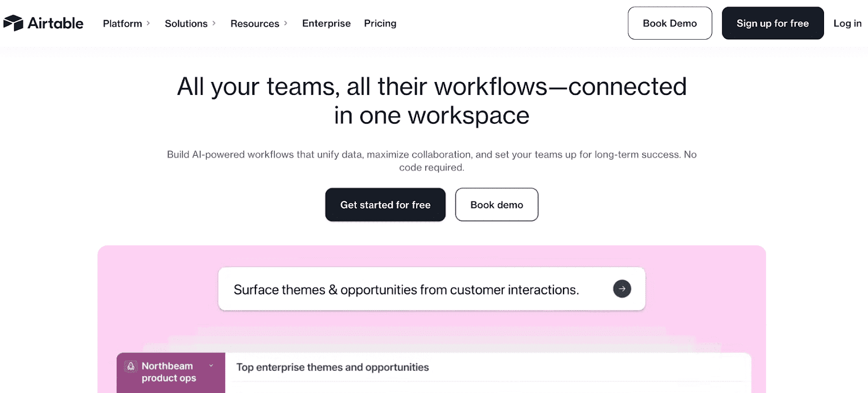This screenshot has height=393, width=868.
Task: Click the Book demo button below the headline
Action: tap(496, 205)
